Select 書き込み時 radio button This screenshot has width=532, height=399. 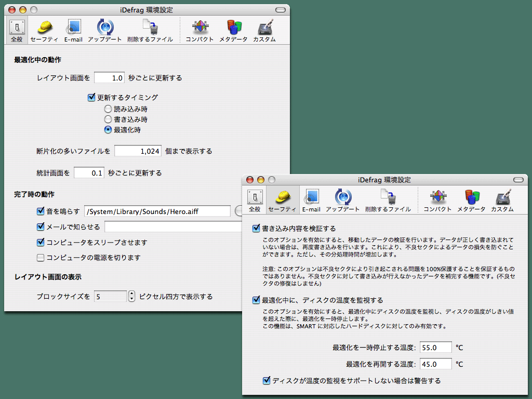click(x=108, y=119)
